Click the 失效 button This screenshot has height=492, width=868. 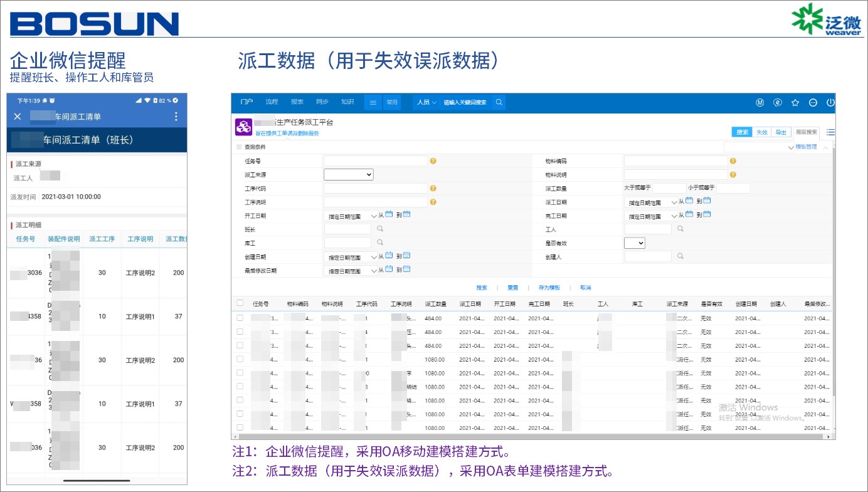[x=761, y=132]
